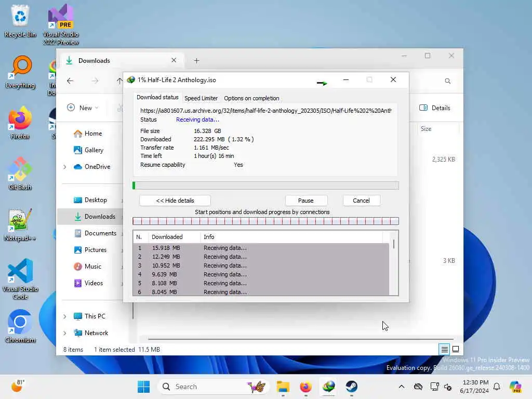Screen dimensions: 532x399
Task: Minimize the IDM download dialog
Action: tap(345, 79)
